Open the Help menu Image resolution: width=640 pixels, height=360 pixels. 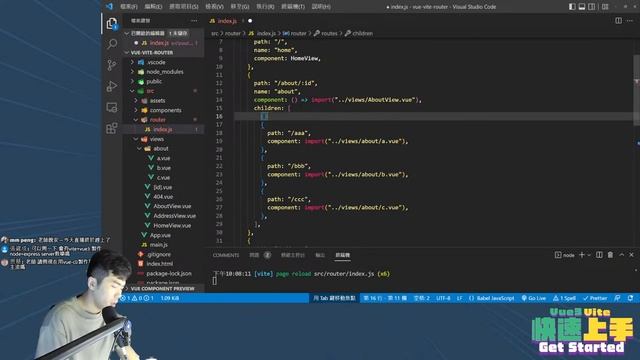pyautogui.click(x=321, y=7)
